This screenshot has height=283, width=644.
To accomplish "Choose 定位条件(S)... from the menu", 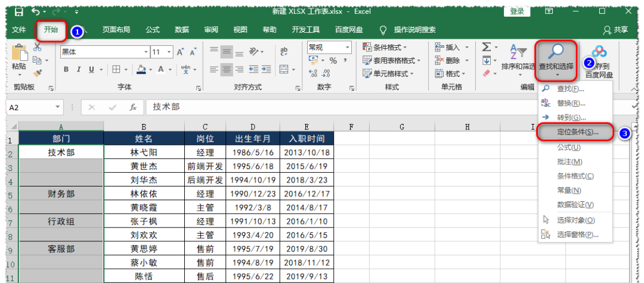I will click(x=575, y=132).
